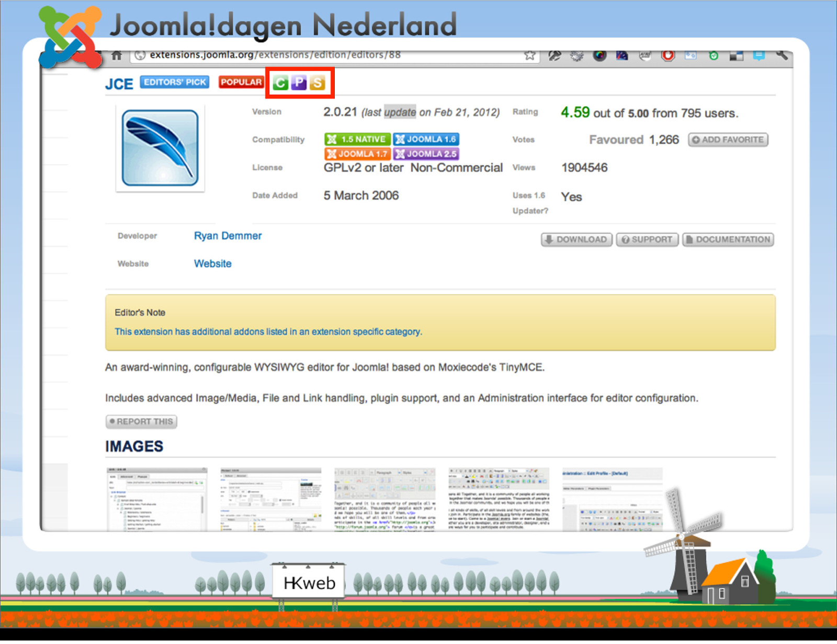Open the wrench settings menu icon

click(x=782, y=55)
